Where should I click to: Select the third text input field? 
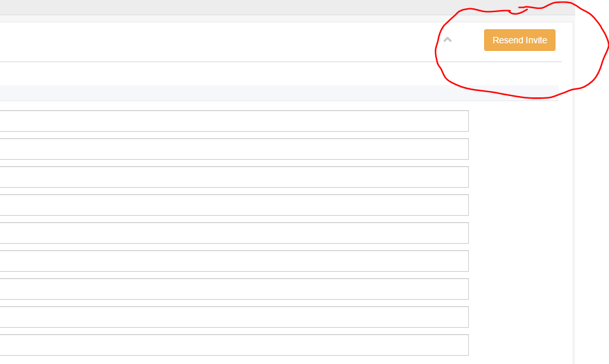click(x=234, y=177)
